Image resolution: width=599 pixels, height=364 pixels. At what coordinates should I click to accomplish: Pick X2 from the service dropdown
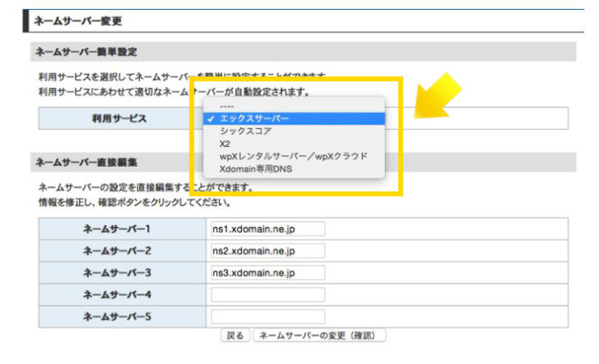(294, 144)
